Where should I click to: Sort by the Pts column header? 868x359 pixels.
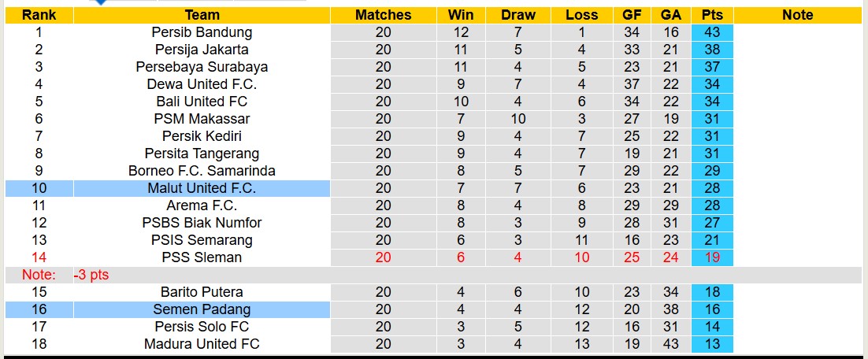712,15
